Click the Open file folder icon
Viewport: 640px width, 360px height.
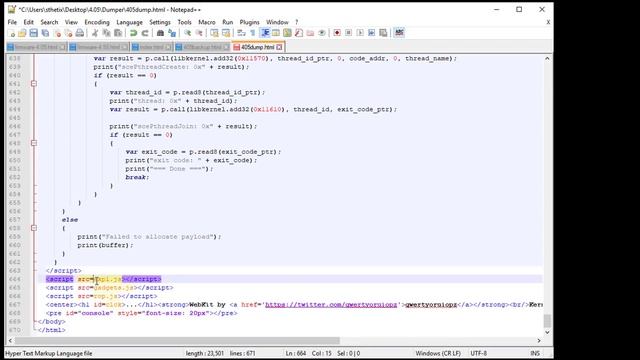(x=22, y=33)
